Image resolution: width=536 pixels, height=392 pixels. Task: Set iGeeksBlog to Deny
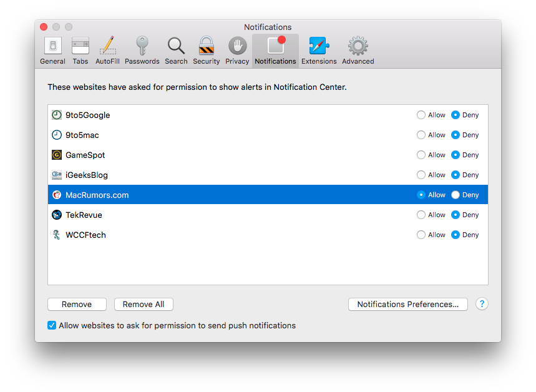[456, 175]
